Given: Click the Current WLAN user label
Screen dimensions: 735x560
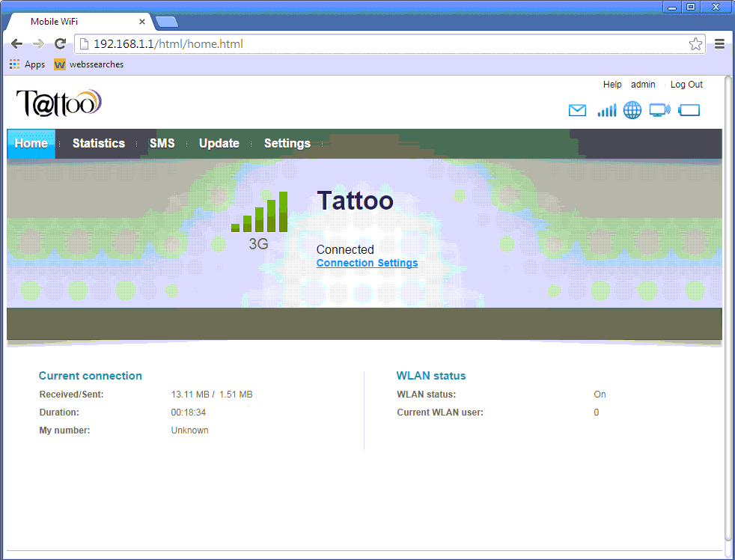Looking at the screenshot, I should 439,413.
